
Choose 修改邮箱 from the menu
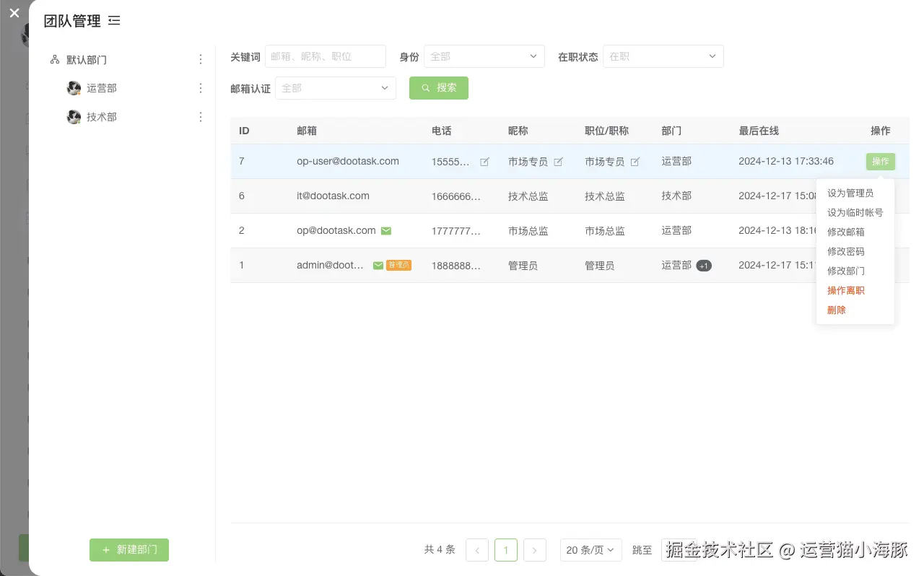[x=855, y=232]
